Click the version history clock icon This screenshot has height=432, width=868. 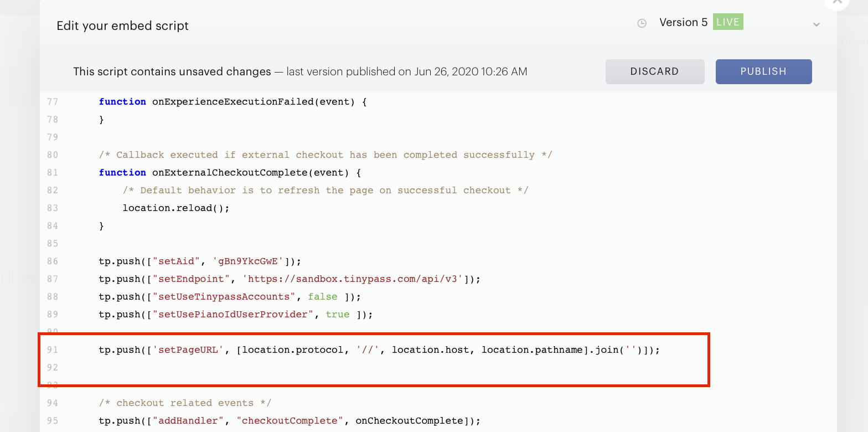point(642,23)
